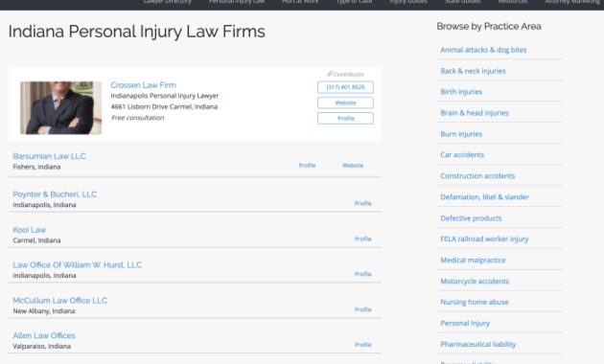Select Nursing home abuse practice area
Image resolution: width=604 pixels, height=364 pixels.
475,302
